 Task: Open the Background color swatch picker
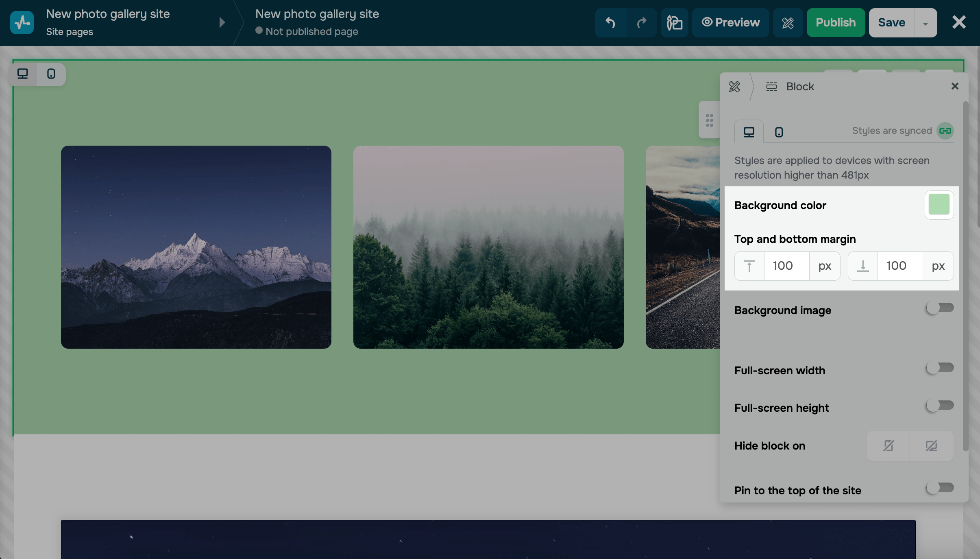pyautogui.click(x=939, y=205)
